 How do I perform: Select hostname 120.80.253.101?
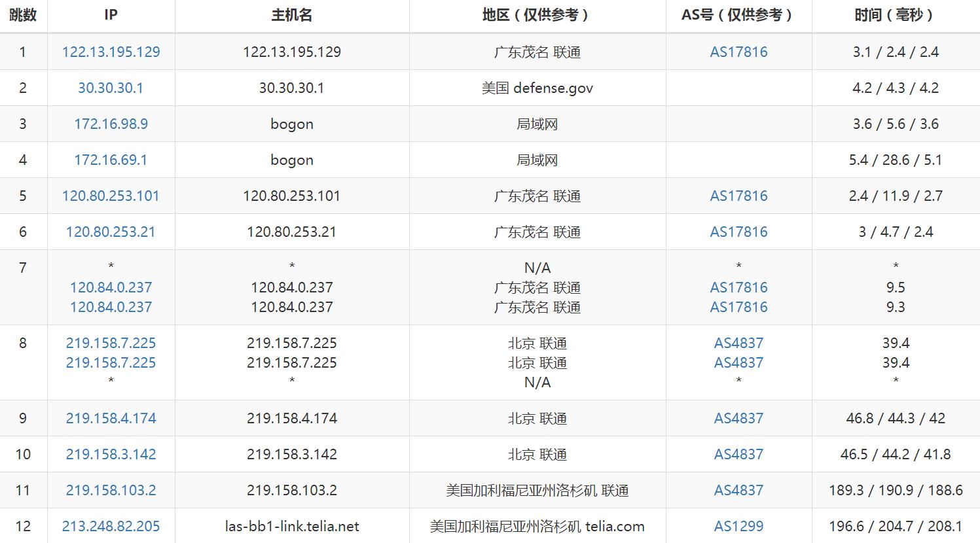pos(291,196)
